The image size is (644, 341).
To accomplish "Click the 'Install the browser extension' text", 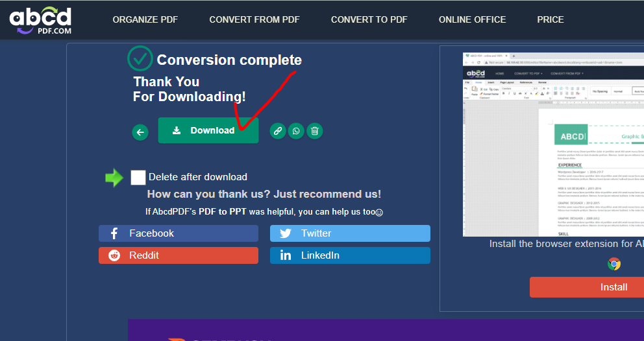I will pos(566,244).
